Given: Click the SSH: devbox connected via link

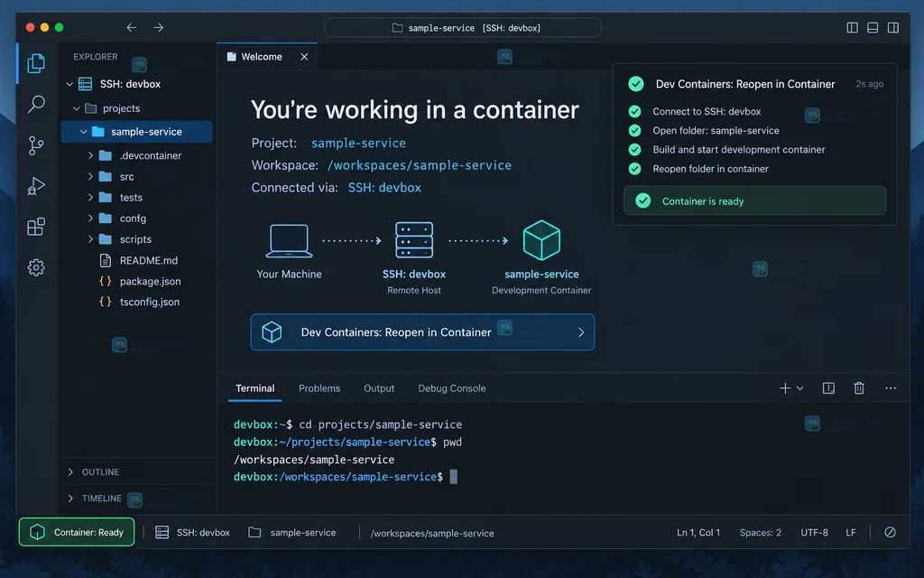Looking at the screenshot, I should pos(384,188).
